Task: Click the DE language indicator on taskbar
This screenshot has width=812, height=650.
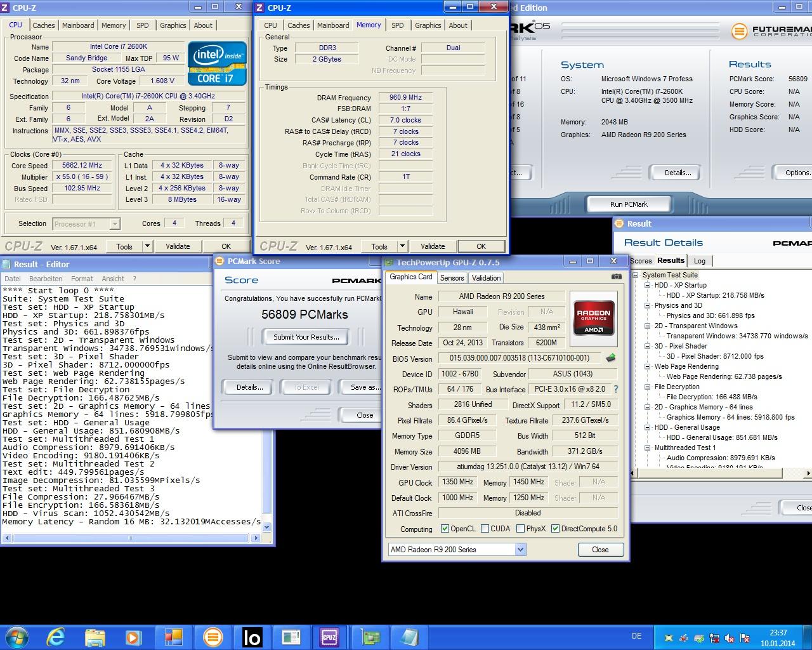Action: pyautogui.click(x=636, y=636)
